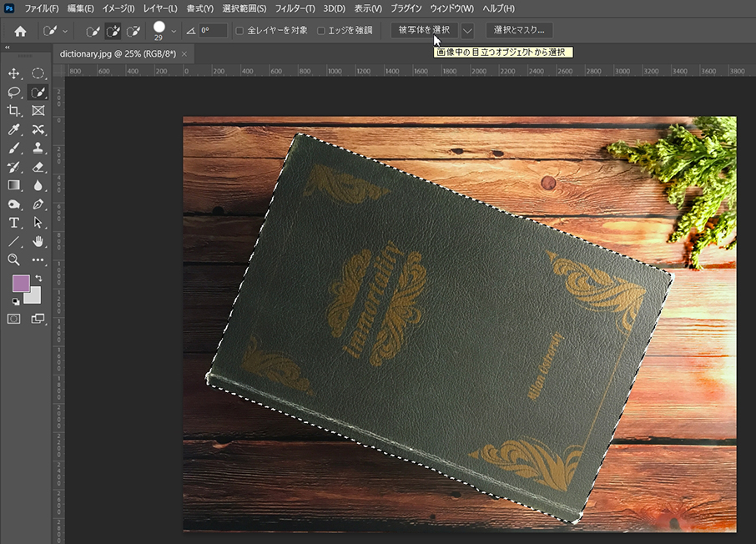
Task: Select the Frame tool
Action: click(x=38, y=110)
